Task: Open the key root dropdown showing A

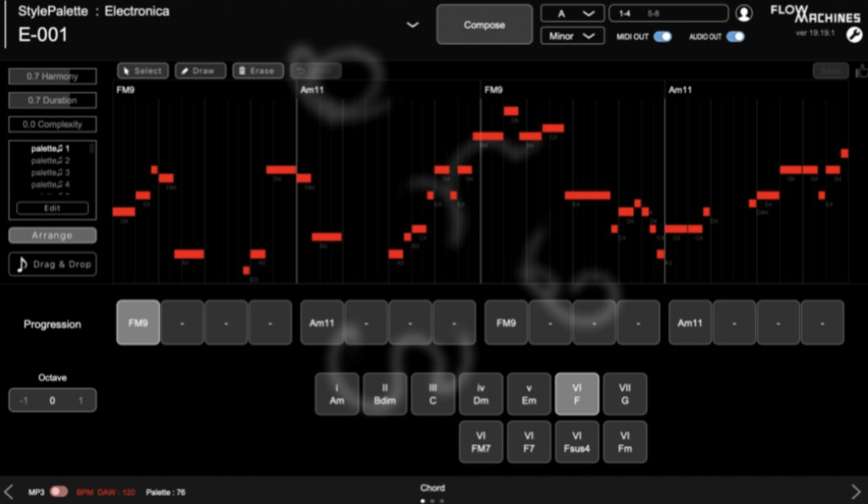Action: click(x=572, y=14)
